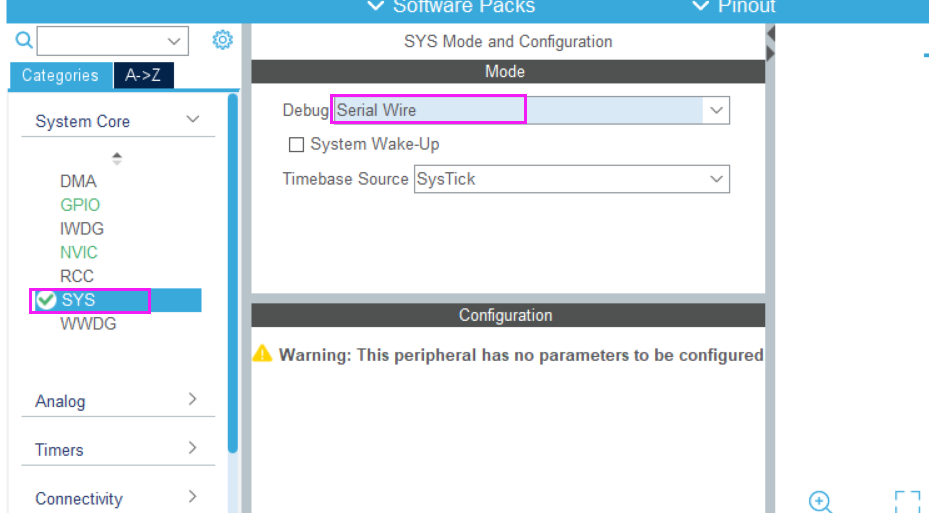
Task: Collapse the System Core category
Action: click(193, 120)
